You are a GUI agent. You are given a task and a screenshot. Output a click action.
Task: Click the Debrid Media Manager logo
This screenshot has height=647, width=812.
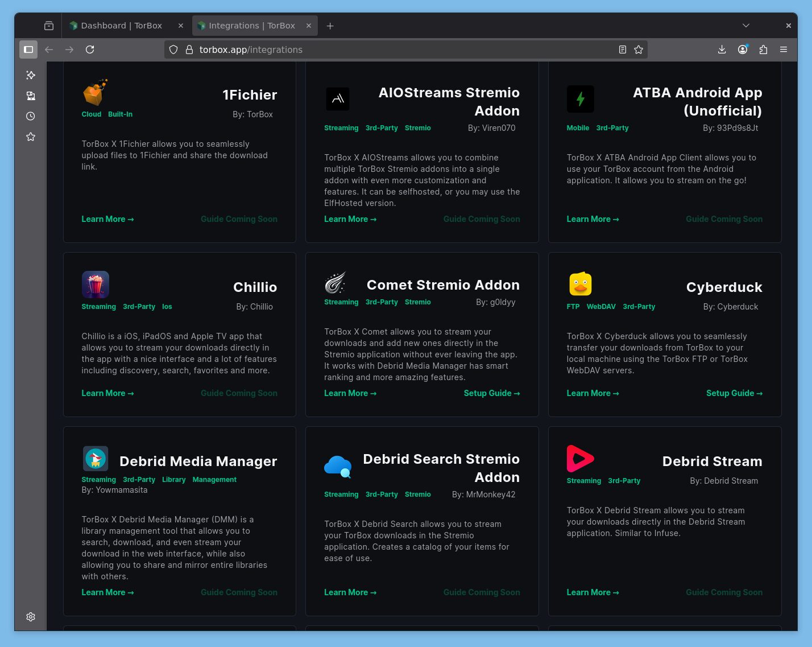coord(96,459)
